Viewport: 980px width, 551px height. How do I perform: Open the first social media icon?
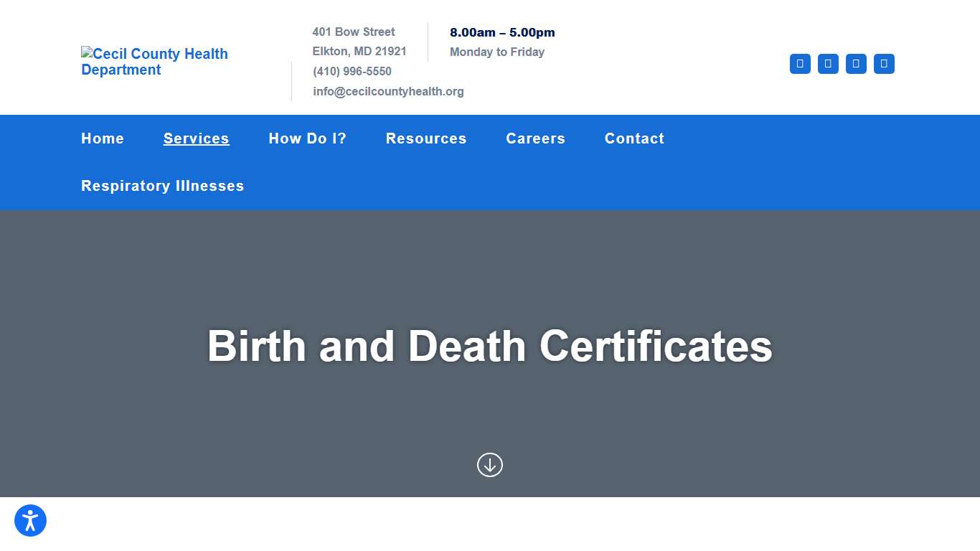(x=800, y=64)
